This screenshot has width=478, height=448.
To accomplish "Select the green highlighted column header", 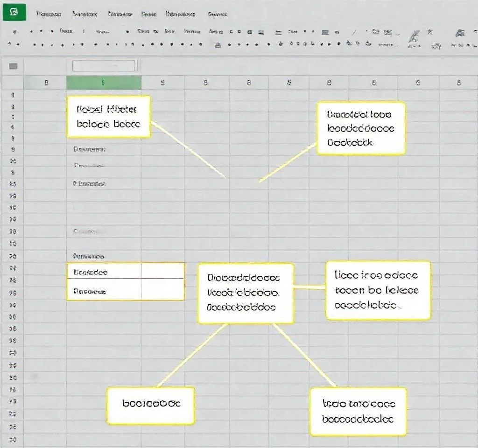I will pyautogui.click(x=104, y=83).
